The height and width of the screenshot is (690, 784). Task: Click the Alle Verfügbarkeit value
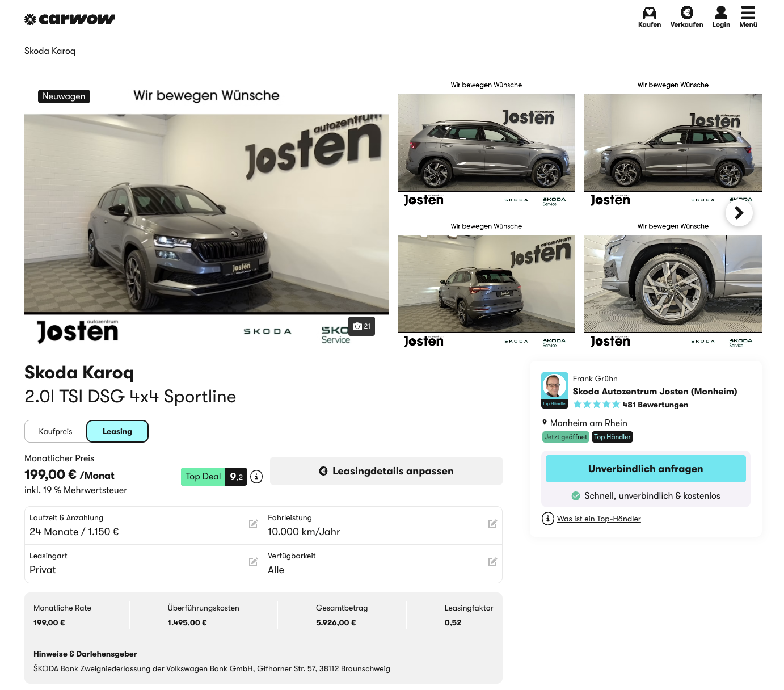(x=276, y=570)
